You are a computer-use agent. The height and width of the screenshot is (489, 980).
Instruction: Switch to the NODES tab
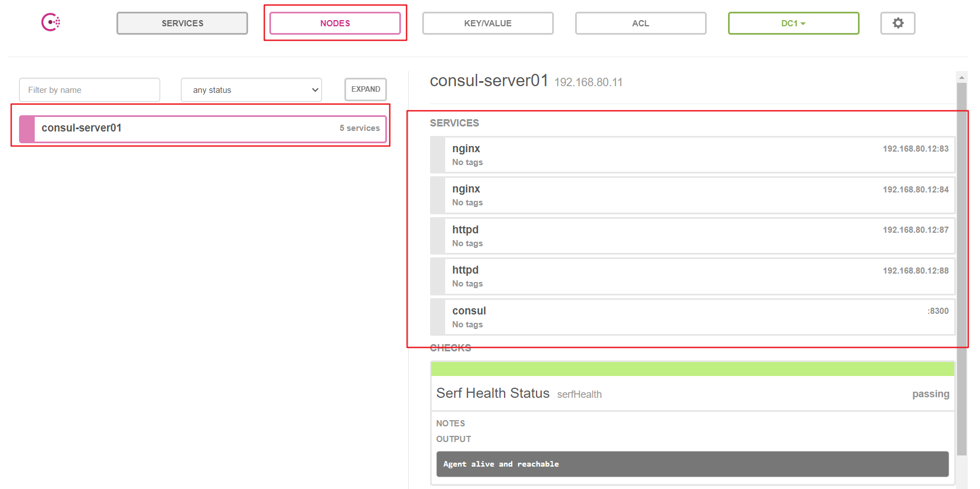click(x=335, y=23)
